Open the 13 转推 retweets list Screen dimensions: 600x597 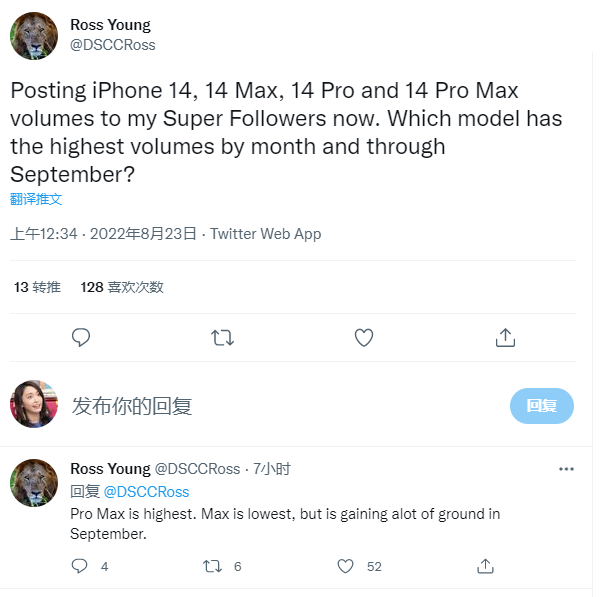(37, 287)
